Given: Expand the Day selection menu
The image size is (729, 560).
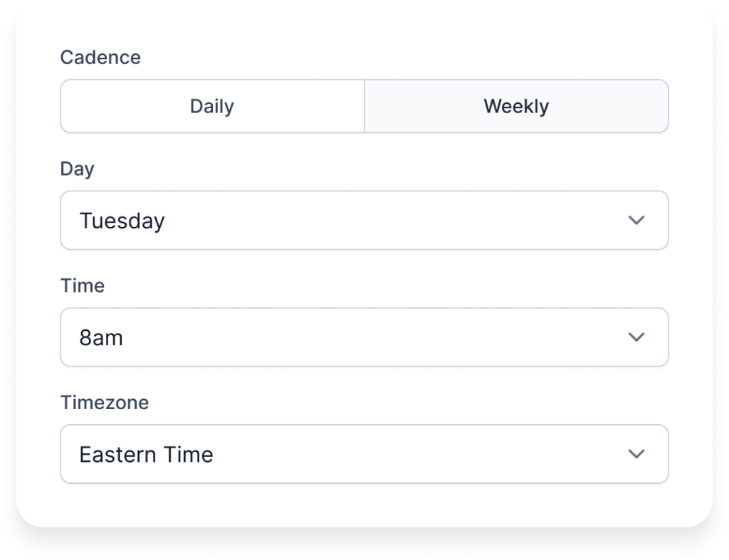Looking at the screenshot, I should 364,221.
